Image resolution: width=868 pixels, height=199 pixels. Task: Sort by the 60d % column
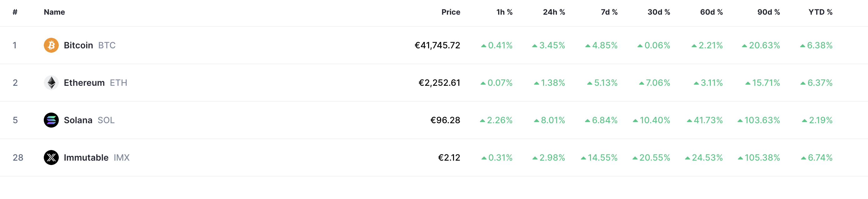pyautogui.click(x=711, y=12)
